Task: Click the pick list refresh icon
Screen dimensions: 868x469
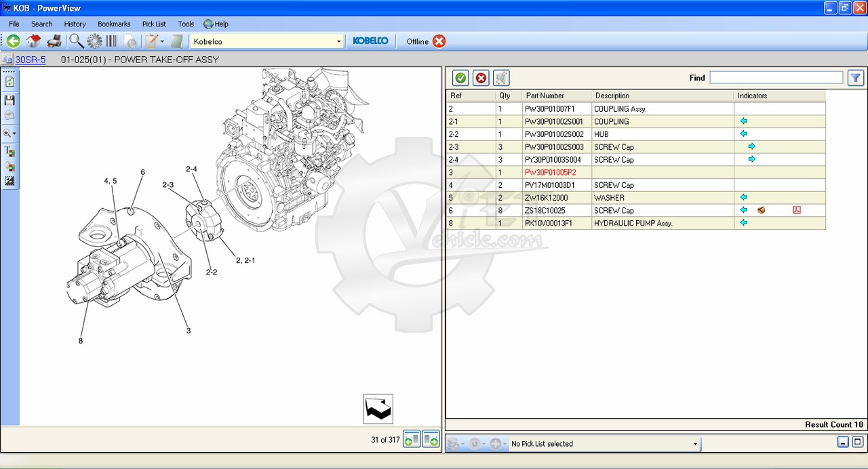Action: pyautogui.click(x=475, y=444)
